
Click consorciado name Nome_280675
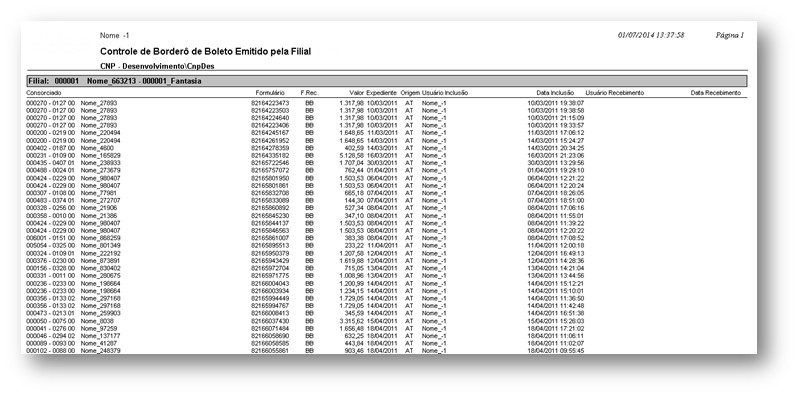(x=100, y=276)
